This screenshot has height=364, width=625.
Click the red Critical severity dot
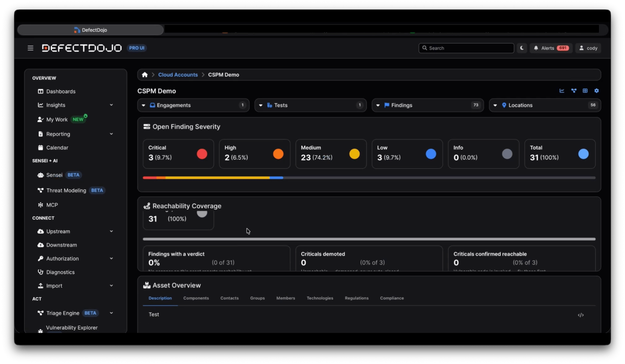click(202, 154)
